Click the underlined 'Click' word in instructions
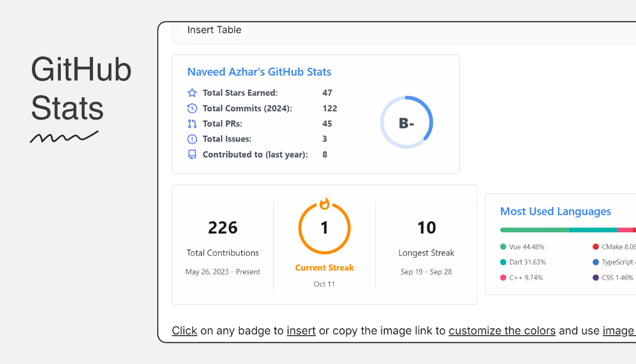The height and width of the screenshot is (364, 636). (184, 331)
